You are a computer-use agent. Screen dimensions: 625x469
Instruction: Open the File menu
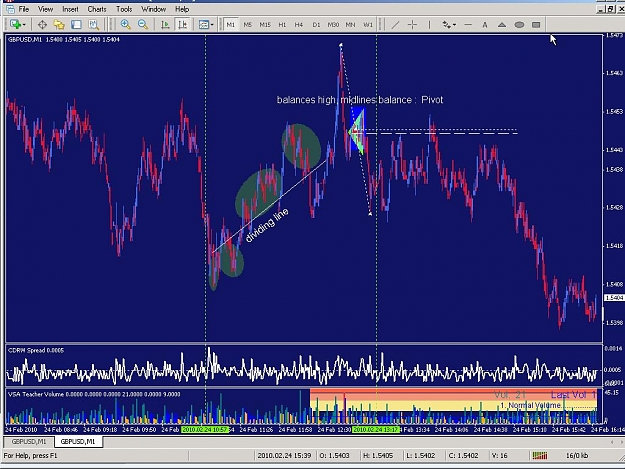tap(24, 9)
